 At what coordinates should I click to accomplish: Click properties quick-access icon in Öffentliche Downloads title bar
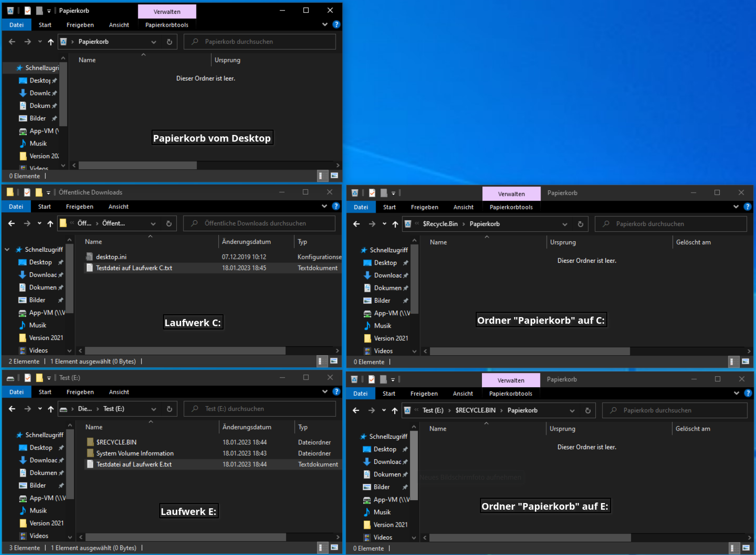pyautogui.click(x=27, y=192)
